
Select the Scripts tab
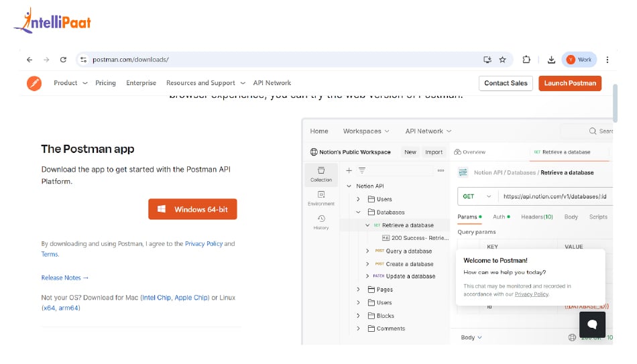pos(598,217)
